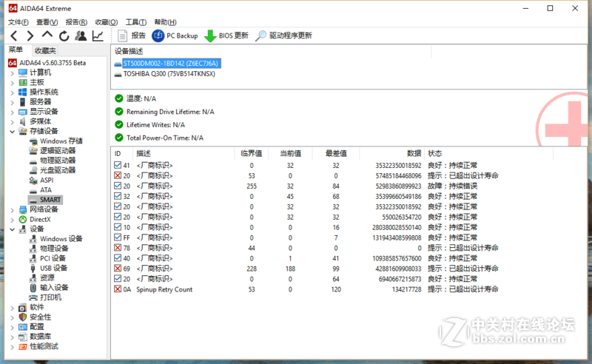Click 设备描述 list header
Viewport: 592px width, 364px height.
point(272,51)
